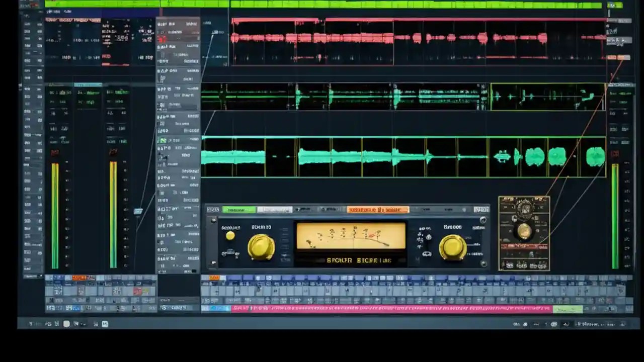The height and width of the screenshot is (362, 644).
Task: Enable the green bypass indicator on the plugin toolbar
Action: (240, 210)
